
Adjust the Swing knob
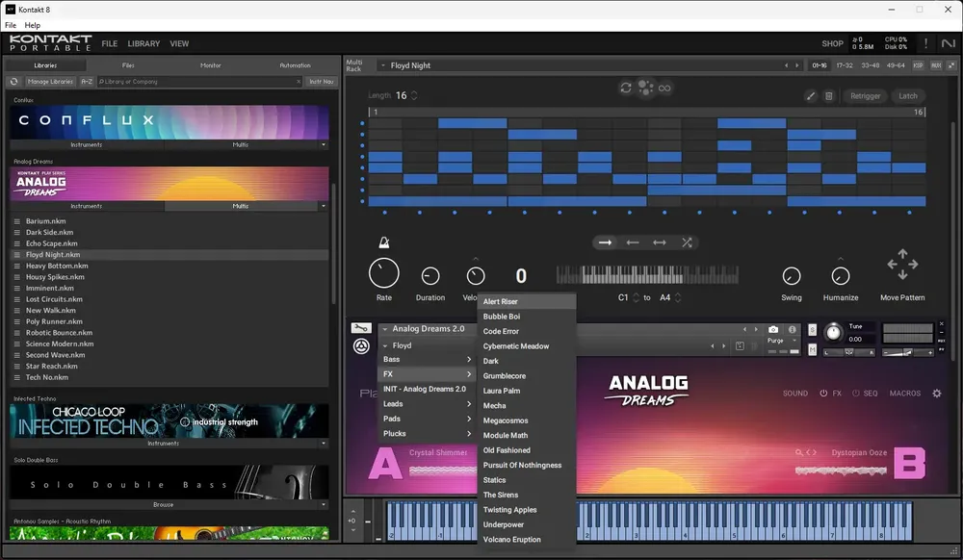pyautogui.click(x=791, y=276)
